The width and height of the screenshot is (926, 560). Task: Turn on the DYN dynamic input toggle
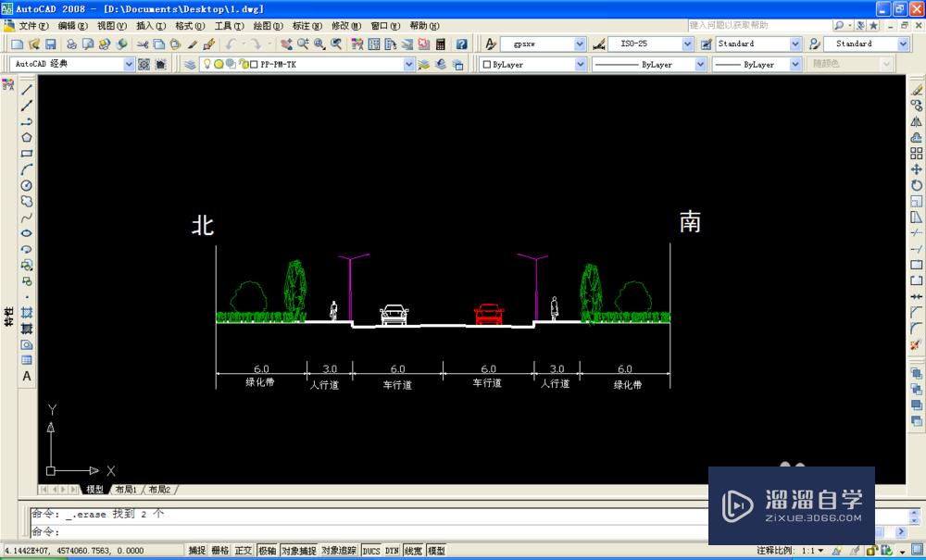tap(390, 549)
